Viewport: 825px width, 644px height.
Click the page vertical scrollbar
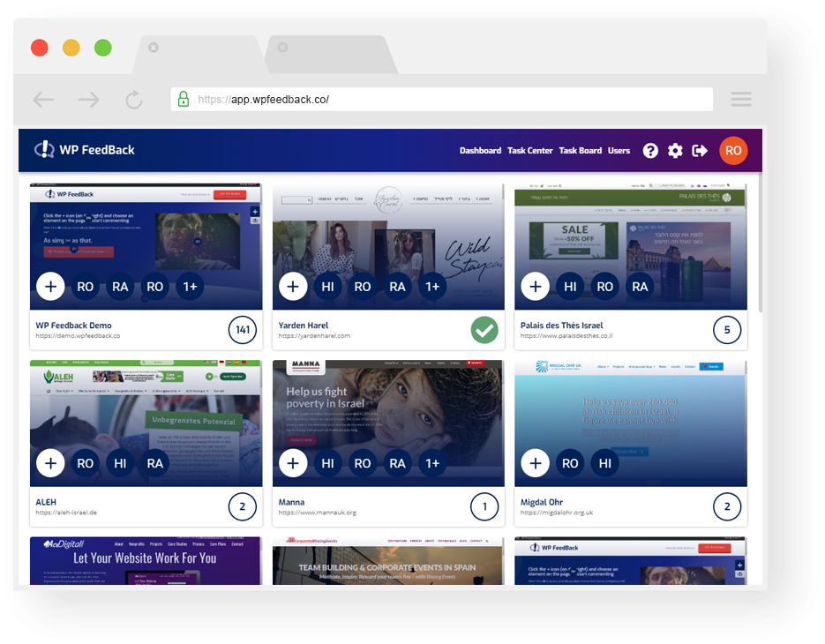coord(760,244)
